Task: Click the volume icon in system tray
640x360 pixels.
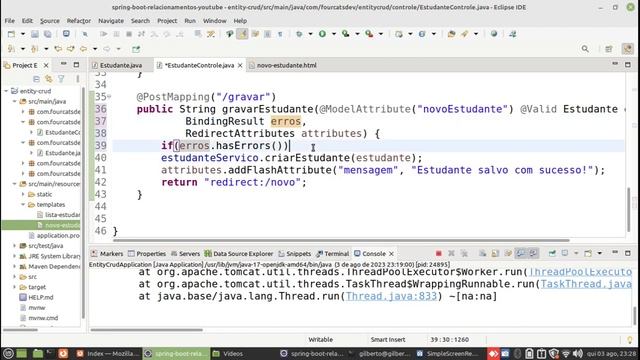Action: pyautogui.click(x=578, y=353)
